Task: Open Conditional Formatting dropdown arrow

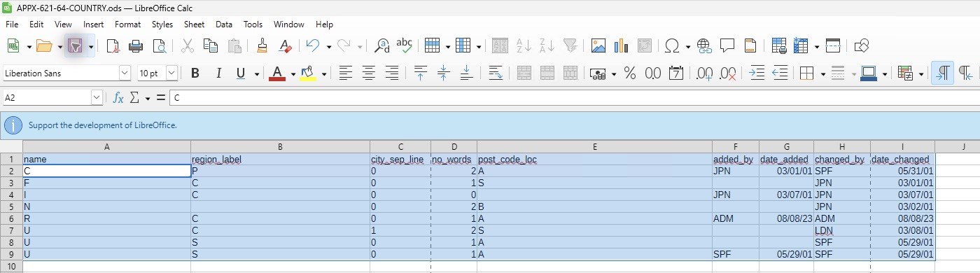Action: [920, 73]
